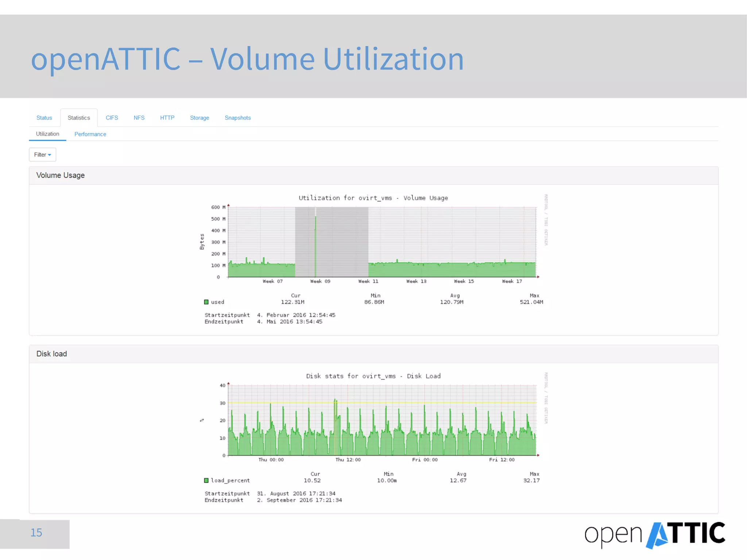Select the Statistics tab
747x560 pixels.
click(79, 118)
